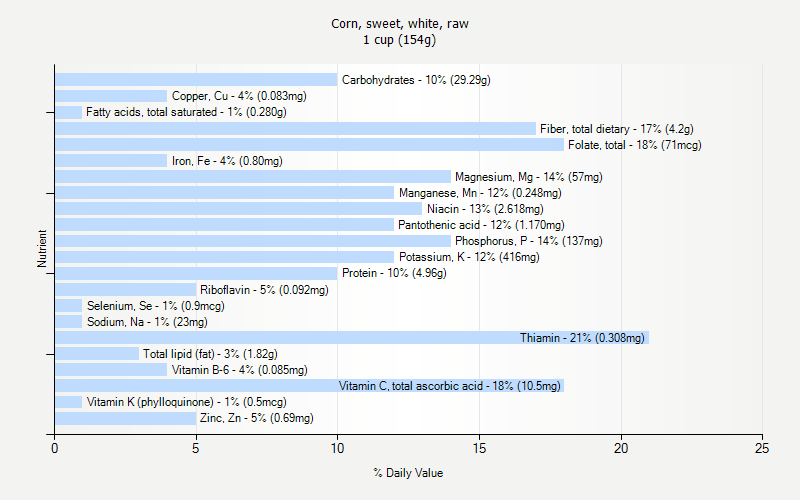
Task: Click the x-axis tick label 5
Action: tap(195, 448)
